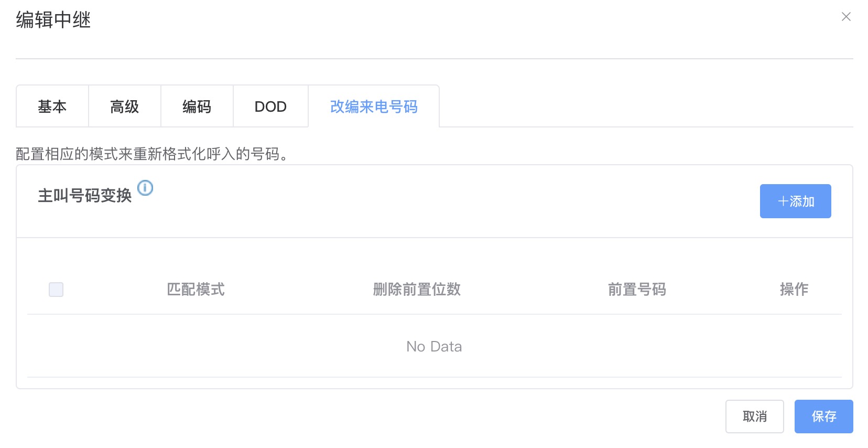The width and height of the screenshot is (868, 448).
Task: Go to the DOD tab
Action: tap(270, 106)
